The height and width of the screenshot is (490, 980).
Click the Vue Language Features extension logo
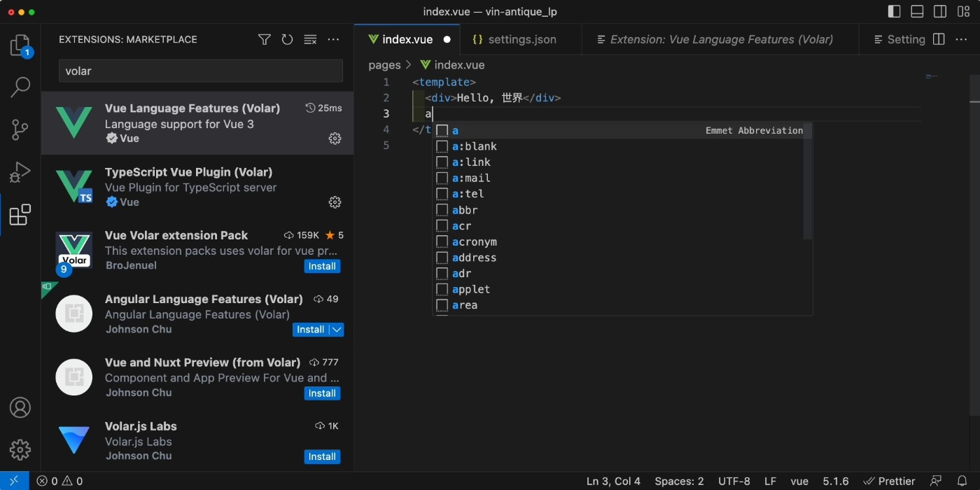[74, 123]
